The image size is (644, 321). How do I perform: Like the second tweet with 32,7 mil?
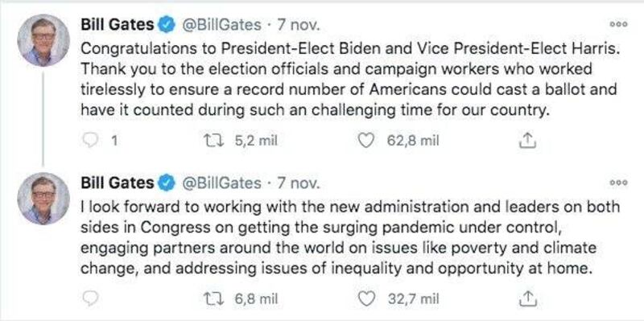click(x=365, y=298)
